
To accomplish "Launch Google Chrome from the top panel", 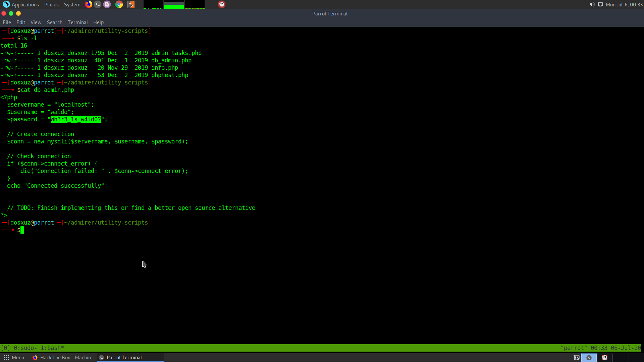I will (x=119, y=4).
